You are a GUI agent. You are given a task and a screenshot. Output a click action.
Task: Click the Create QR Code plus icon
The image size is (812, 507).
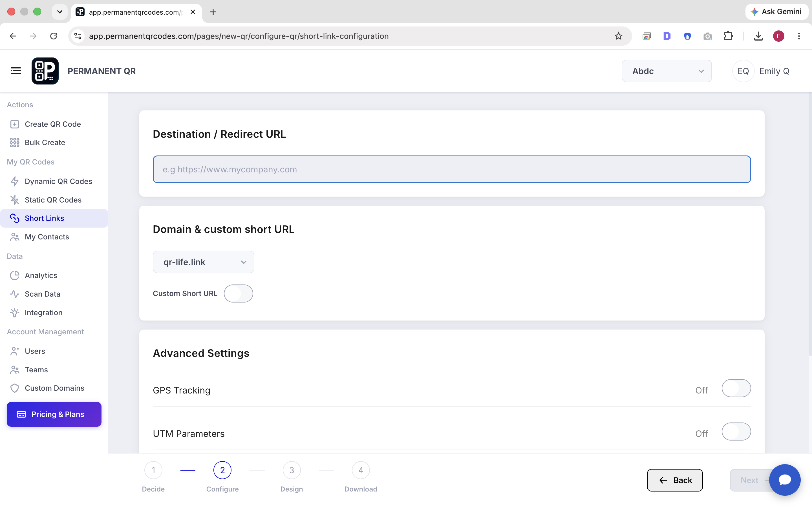[14, 124]
